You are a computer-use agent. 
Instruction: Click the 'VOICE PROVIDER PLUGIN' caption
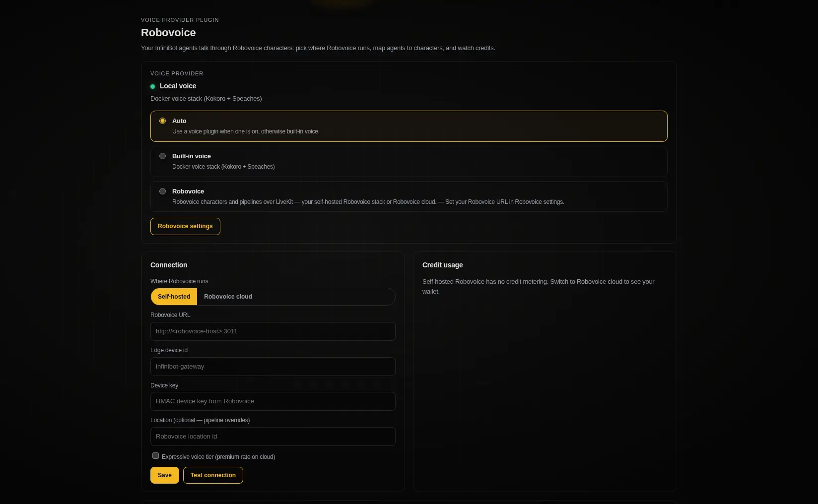point(180,20)
